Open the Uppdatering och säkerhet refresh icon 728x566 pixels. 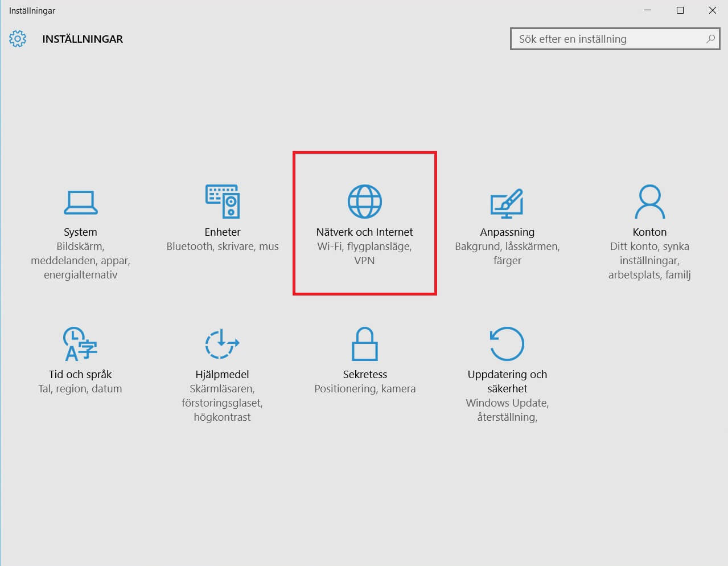point(507,343)
